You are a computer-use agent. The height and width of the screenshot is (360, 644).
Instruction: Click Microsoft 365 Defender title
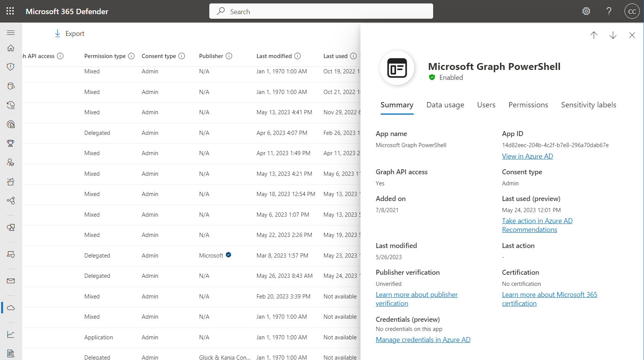pos(67,11)
